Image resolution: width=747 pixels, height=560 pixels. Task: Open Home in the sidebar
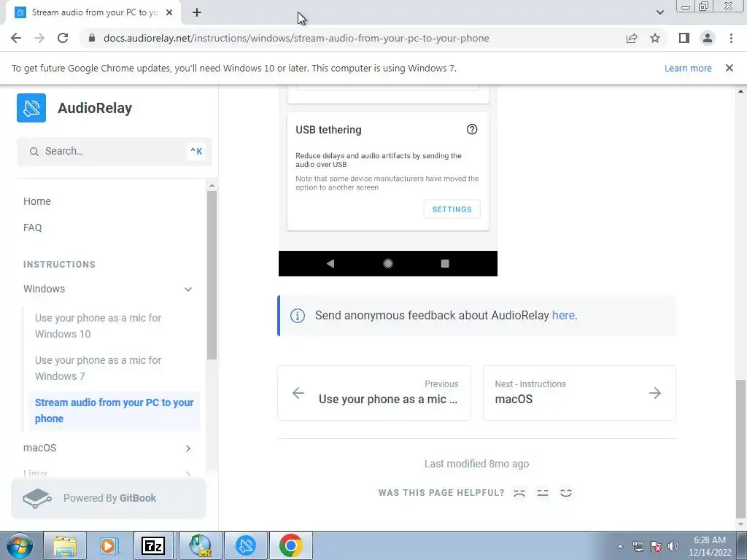click(x=37, y=201)
